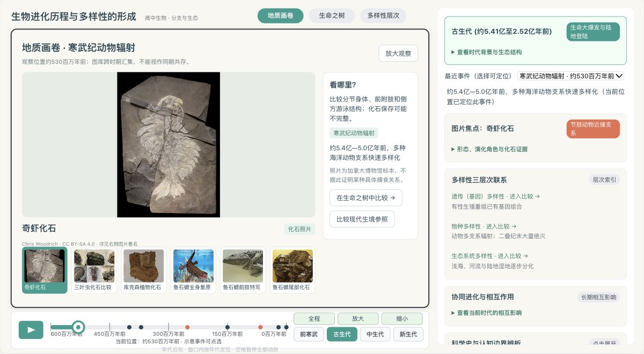Select the 中生代 era button
The height and width of the screenshot is (354, 644).
point(375,334)
